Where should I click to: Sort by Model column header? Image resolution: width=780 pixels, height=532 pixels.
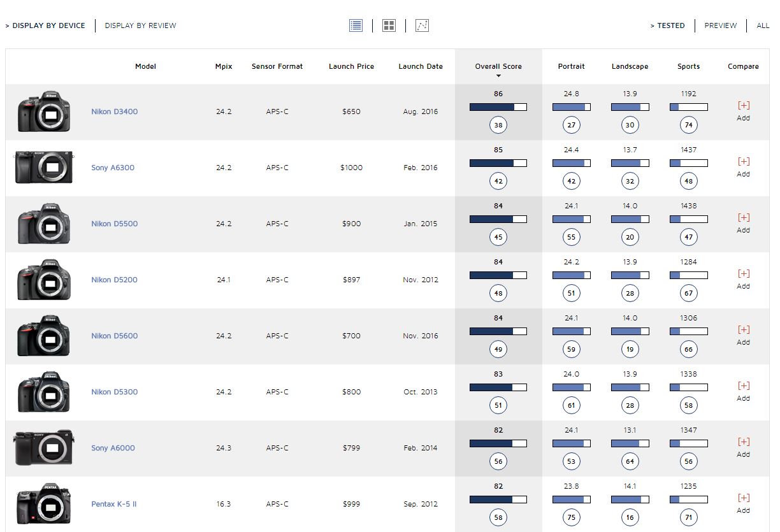pyautogui.click(x=145, y=66)
